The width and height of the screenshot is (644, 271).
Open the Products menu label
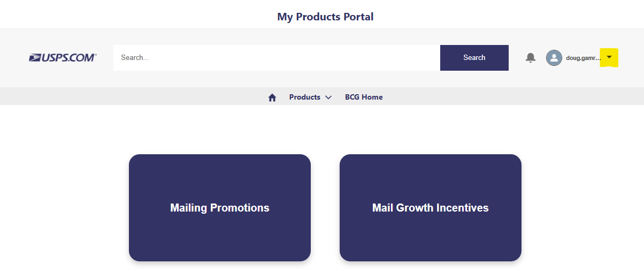(304, 97)
